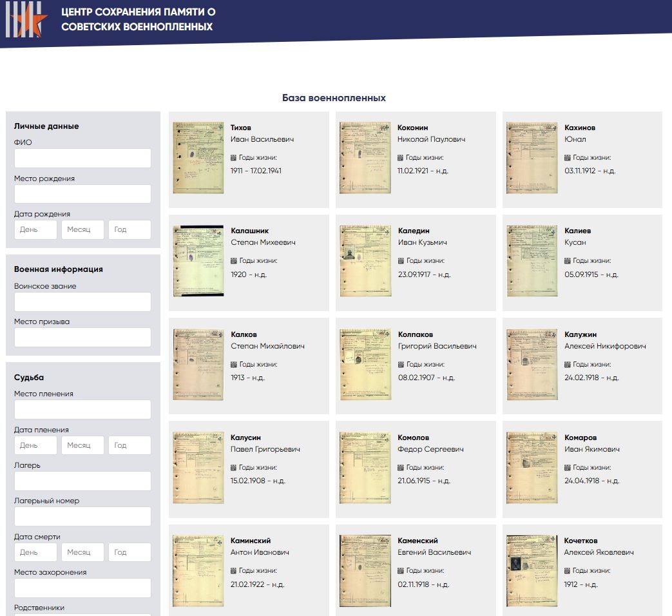Click calendar icon in Каминский card

[x=234, y=571]
